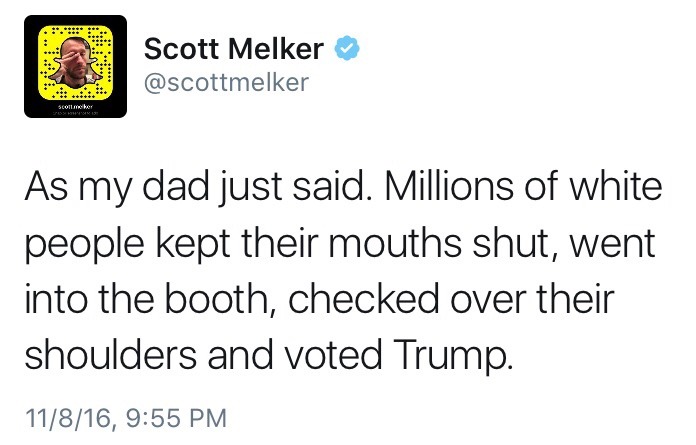Click the word 'Millions' in the tweet
Screen dimensions: 696x445
[x=449, y=186]
